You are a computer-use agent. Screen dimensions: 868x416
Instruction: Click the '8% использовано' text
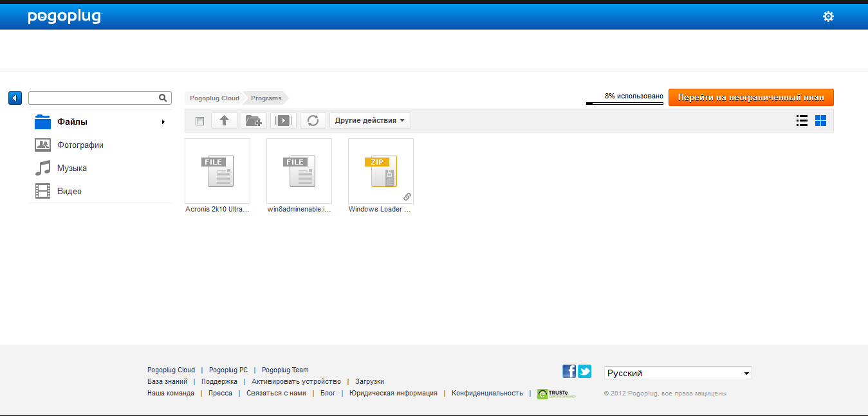coord(634,96)
